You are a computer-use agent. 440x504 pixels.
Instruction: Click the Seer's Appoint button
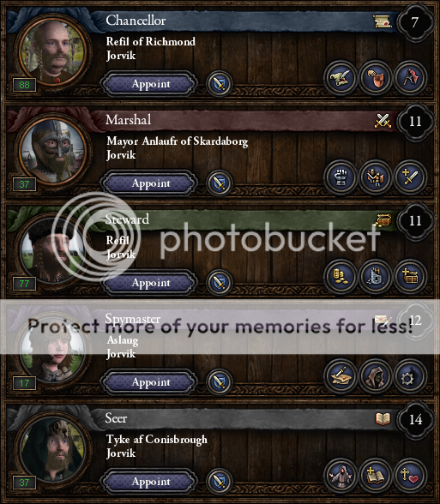(x=149, y=482)
